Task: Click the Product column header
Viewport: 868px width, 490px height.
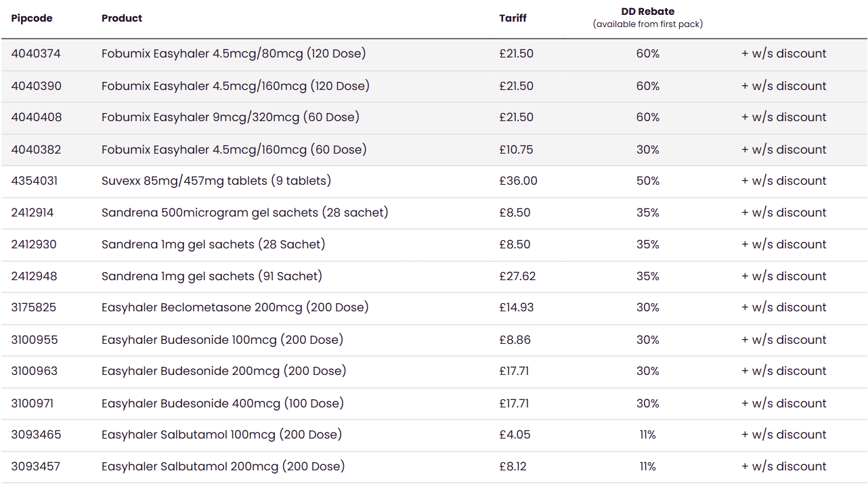Action: point(122,18)
